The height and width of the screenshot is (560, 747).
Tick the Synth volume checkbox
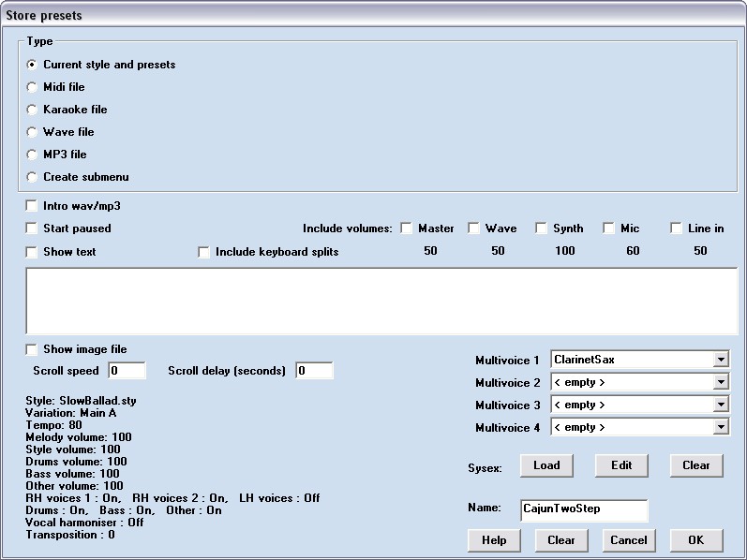pyautogui.click(x=541, y=228)
